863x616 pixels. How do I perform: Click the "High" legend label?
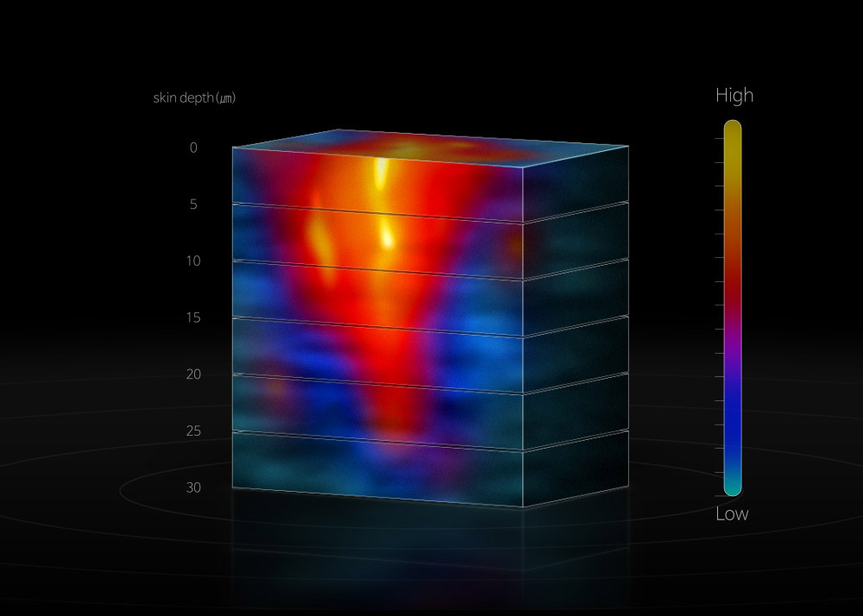(x=734, y=96)
